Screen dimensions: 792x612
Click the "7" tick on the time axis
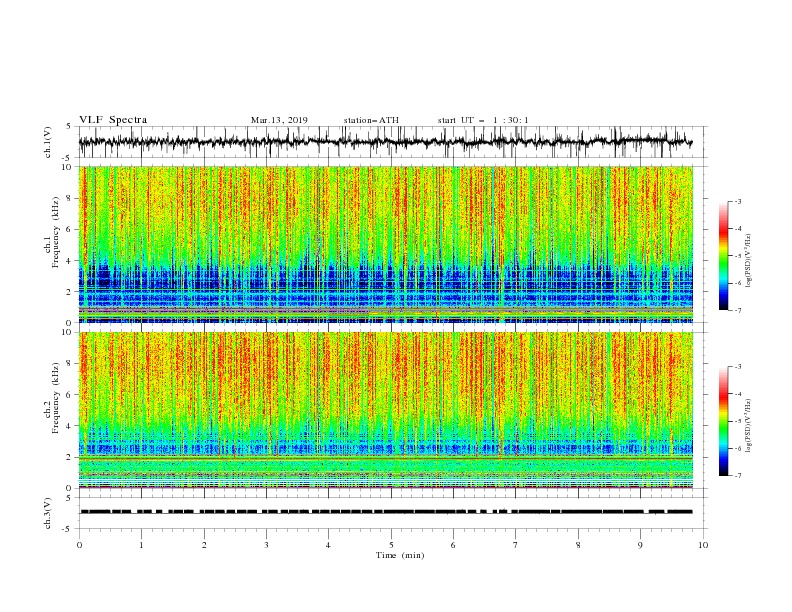(x=516, y=545)
